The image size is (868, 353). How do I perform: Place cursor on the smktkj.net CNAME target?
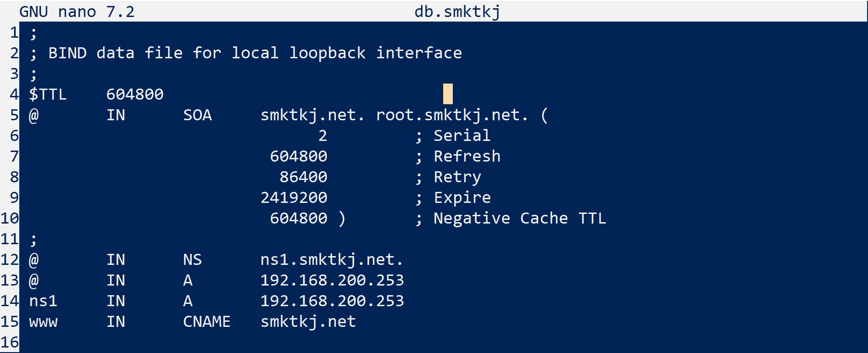[x=308, y=321]
